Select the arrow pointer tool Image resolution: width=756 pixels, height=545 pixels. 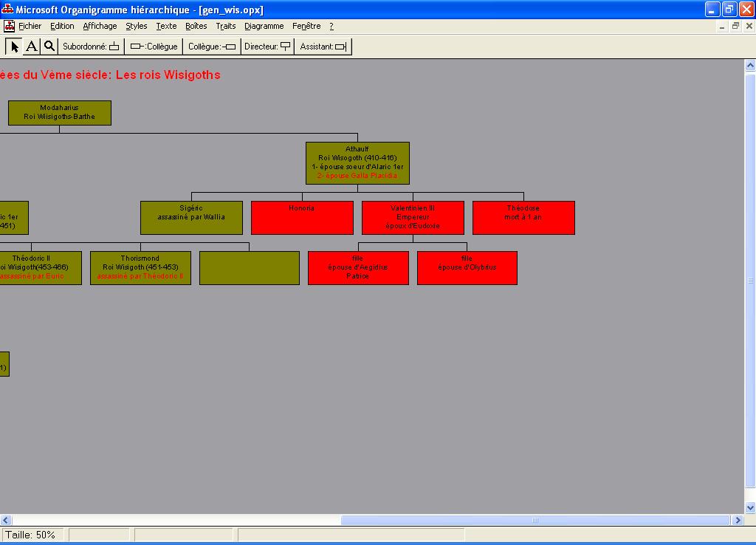click(14, 47)
